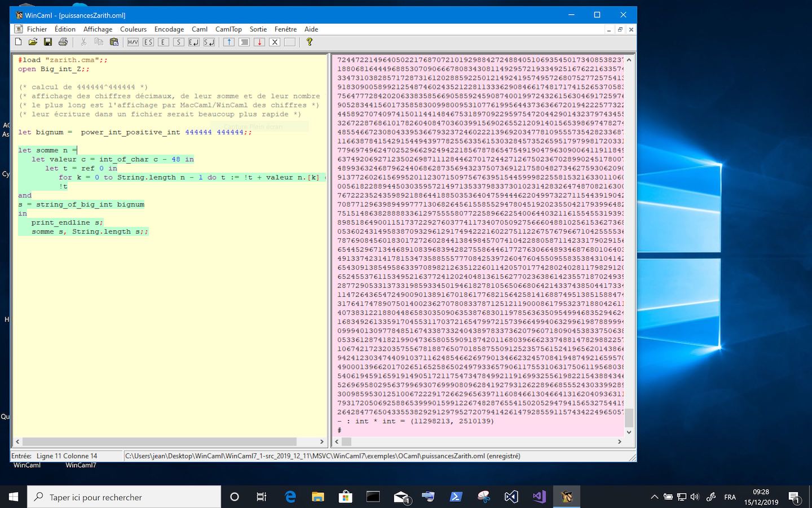Open the Couleurs menu
812x508 pixels.
click(x=133, y=29)
